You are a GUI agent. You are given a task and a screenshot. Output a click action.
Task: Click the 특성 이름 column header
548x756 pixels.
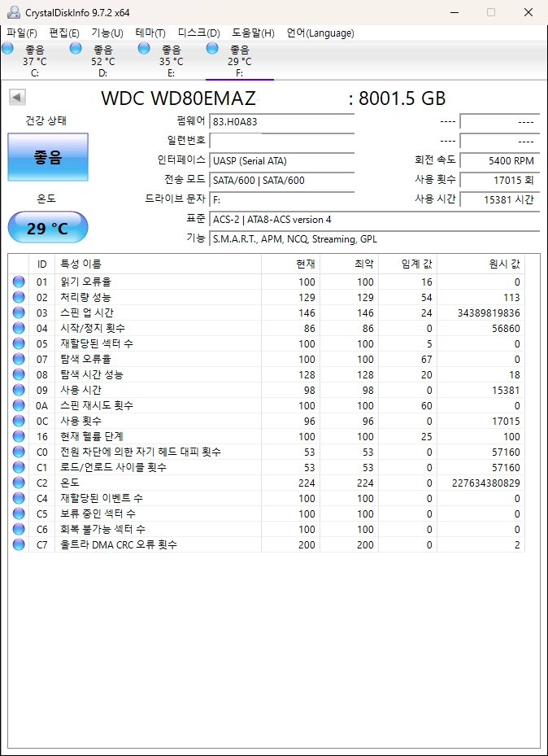[x=158, y=264]
